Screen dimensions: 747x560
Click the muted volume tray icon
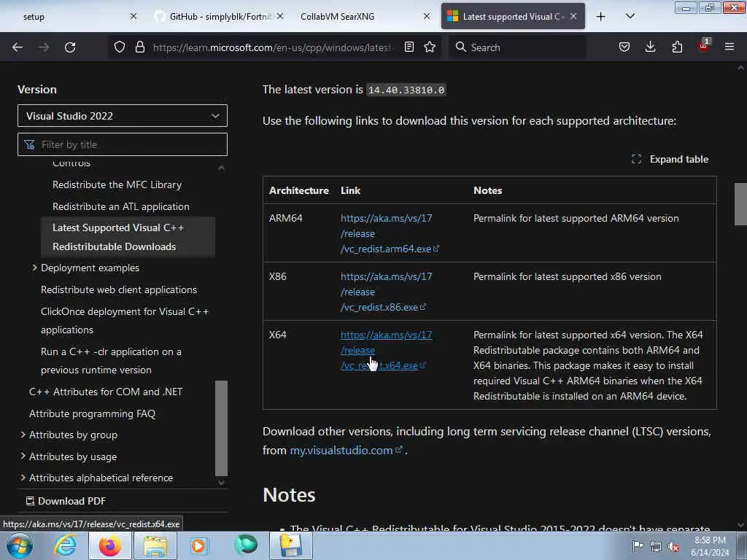[673, 547]
